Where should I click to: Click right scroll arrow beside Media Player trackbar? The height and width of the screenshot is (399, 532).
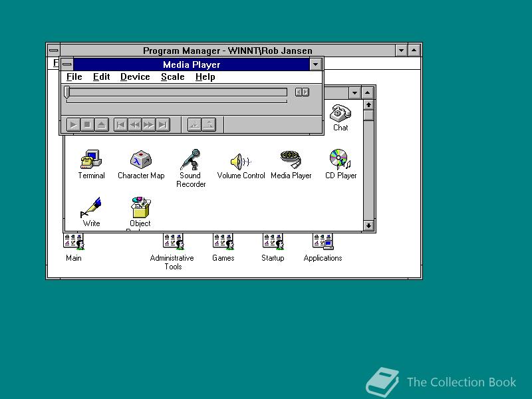306,92
